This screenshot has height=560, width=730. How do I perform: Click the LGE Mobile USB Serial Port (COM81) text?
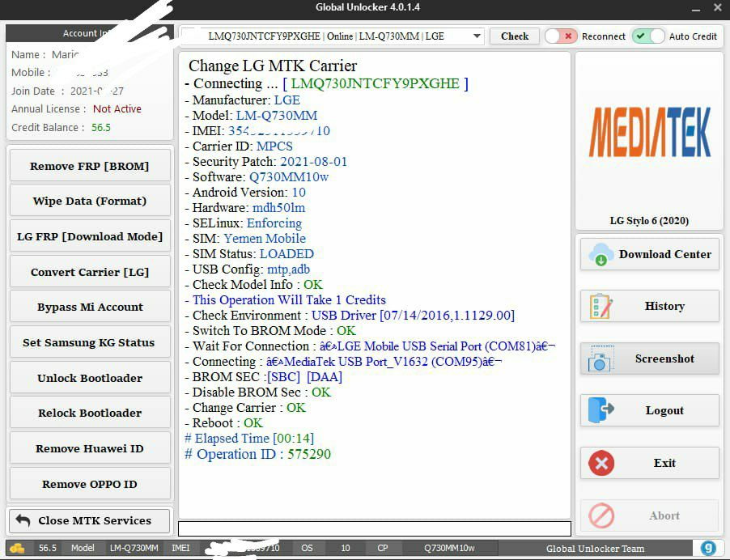click(x=436, y=346)
